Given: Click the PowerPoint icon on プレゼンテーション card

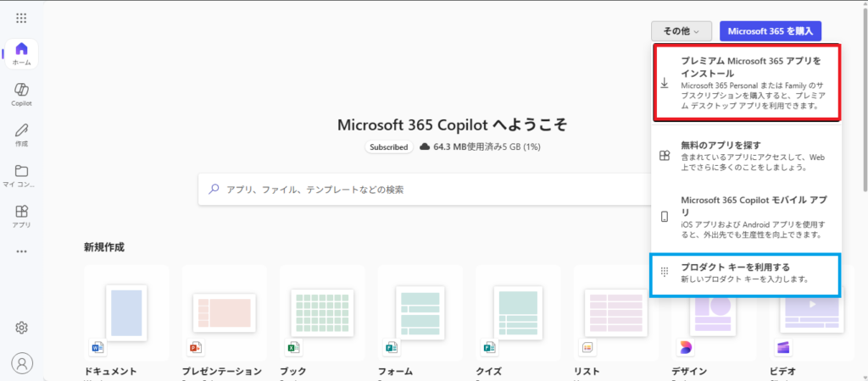Looking at the screenshot, I should [x=196, y=347].
